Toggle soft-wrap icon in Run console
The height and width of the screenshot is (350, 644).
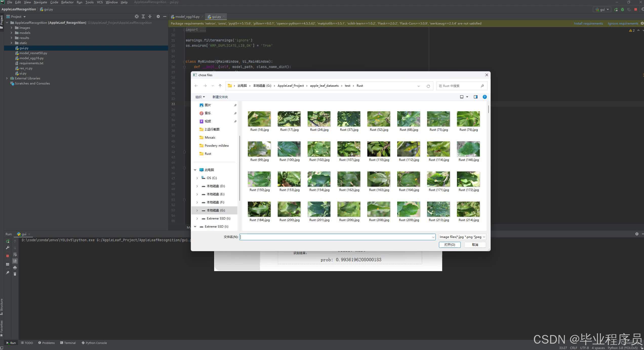15,254
